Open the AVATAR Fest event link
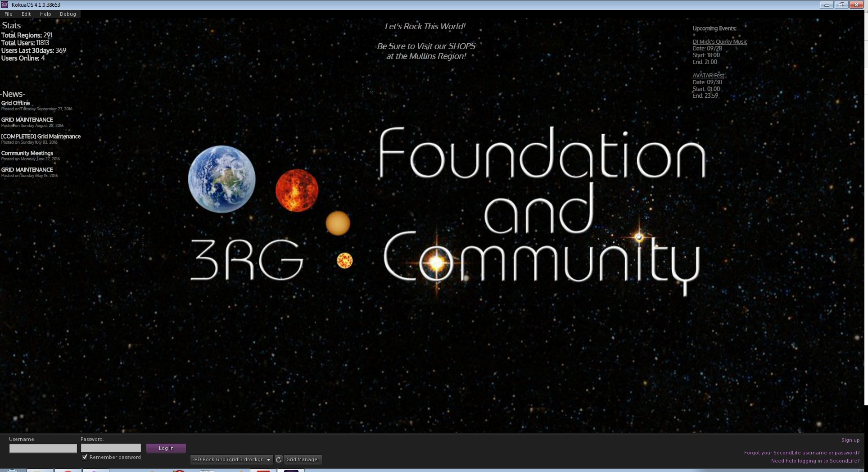868x472 pixels. click(708, 76)
